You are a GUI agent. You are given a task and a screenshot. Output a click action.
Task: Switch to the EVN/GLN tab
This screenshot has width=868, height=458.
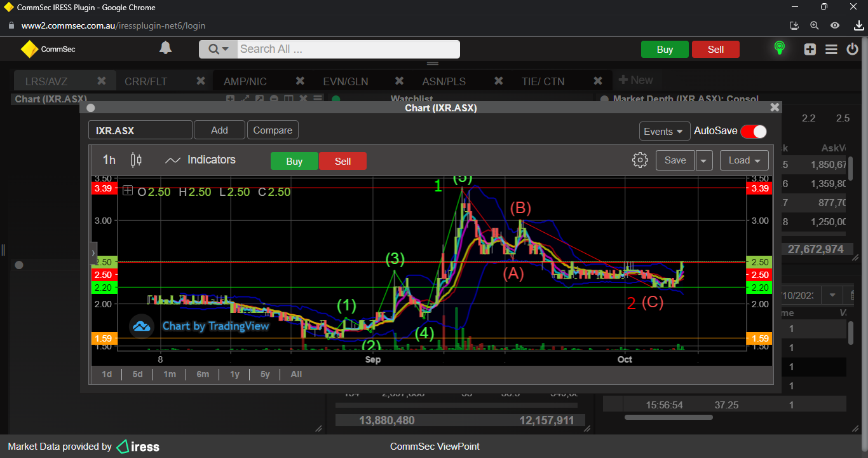345,81
